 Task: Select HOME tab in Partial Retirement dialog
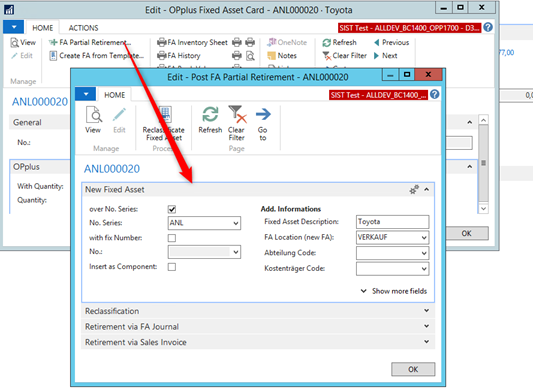[x=115, y=95]
